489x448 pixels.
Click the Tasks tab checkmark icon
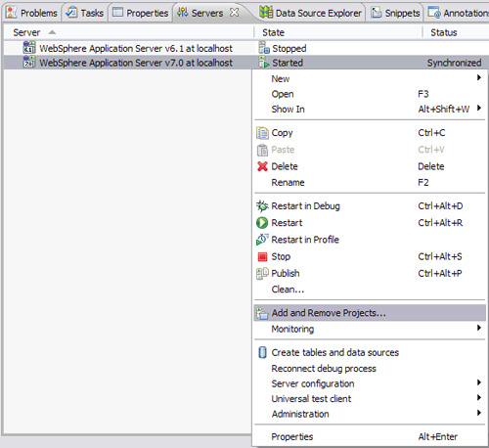click(x=71, y=13)
